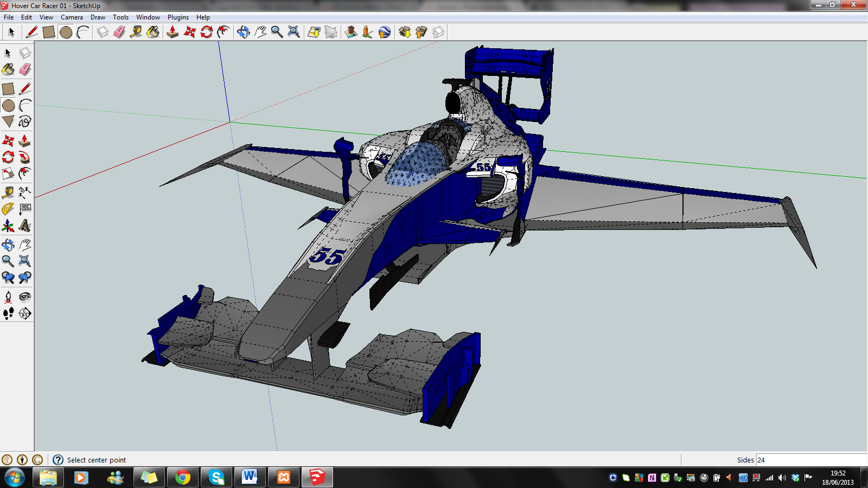The height and width of the screenshot is (488, 868).
Task: Click the geo-location status bar icon
Action: pyautogui.click(x=7, y=460)
